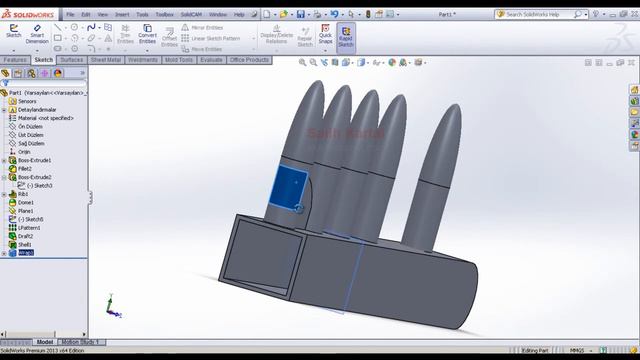The image size is (640, 360).
Task: Click the Print icon
Action: (x=317, y=14)
